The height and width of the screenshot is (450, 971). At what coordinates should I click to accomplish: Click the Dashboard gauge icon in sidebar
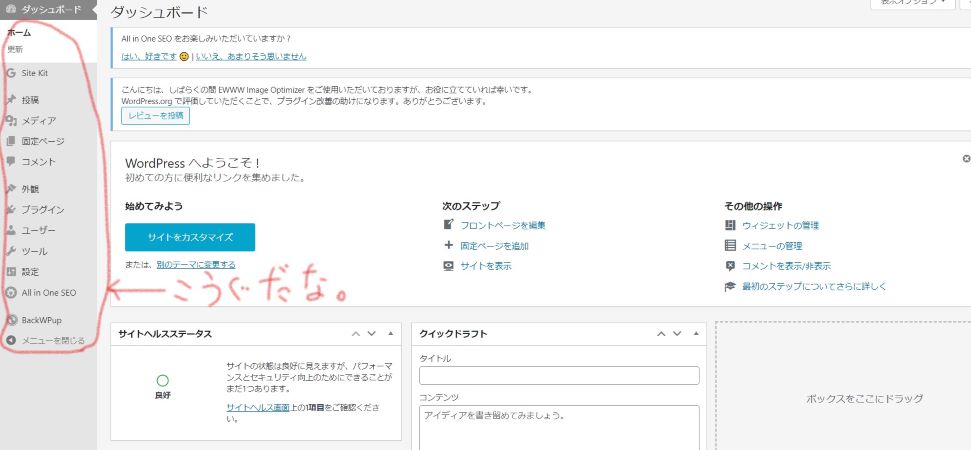coord(11,9)
